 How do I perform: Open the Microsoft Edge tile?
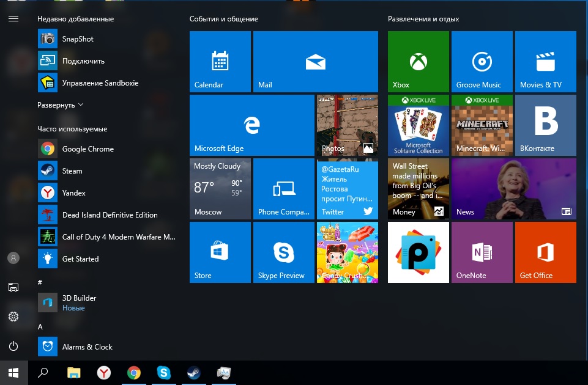coord(252,125)
